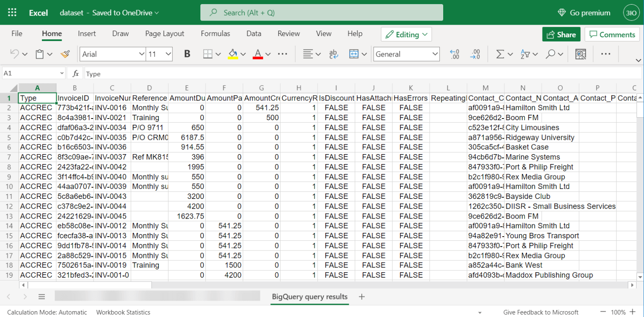Click the Share button
The width and height of the screenshot is (644, 317).
(x=561, y=34)
